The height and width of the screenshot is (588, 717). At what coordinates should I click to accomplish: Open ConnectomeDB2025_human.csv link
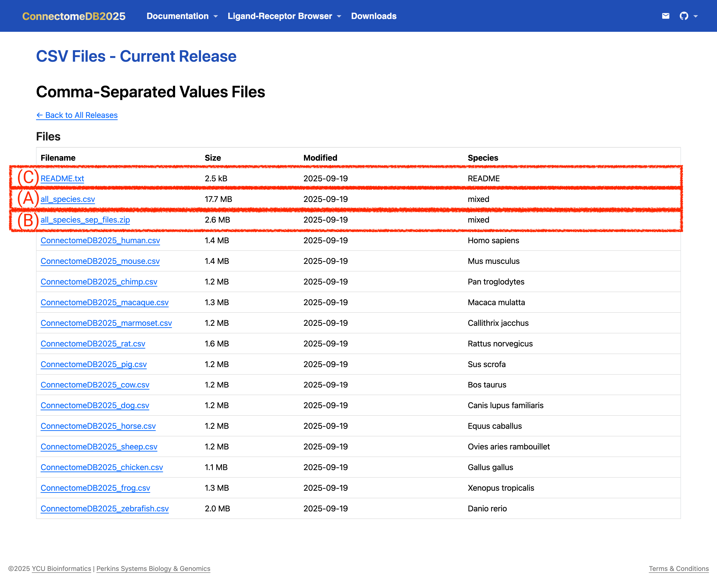[100, 240]
